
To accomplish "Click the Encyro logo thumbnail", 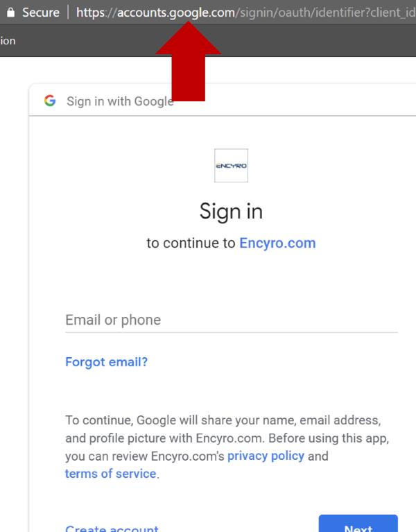I will click(x=231, y=166).
